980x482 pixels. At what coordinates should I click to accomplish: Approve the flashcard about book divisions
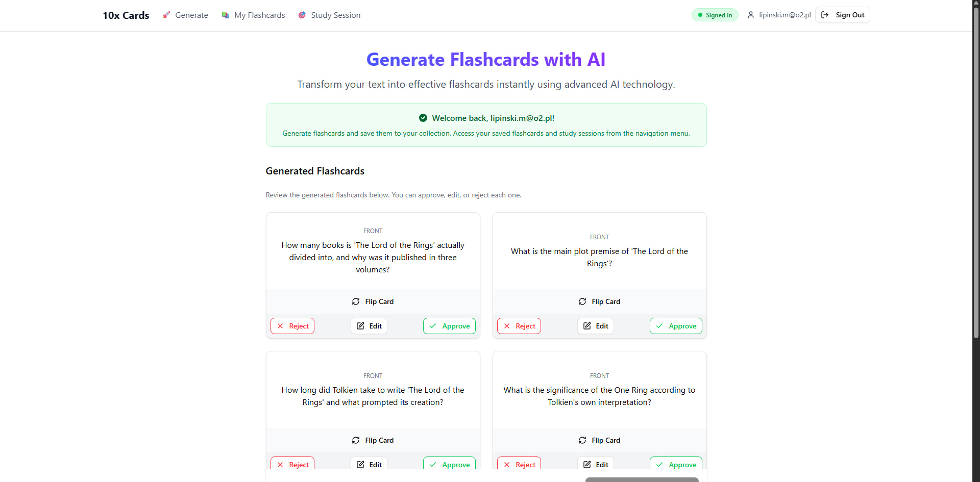449,326
